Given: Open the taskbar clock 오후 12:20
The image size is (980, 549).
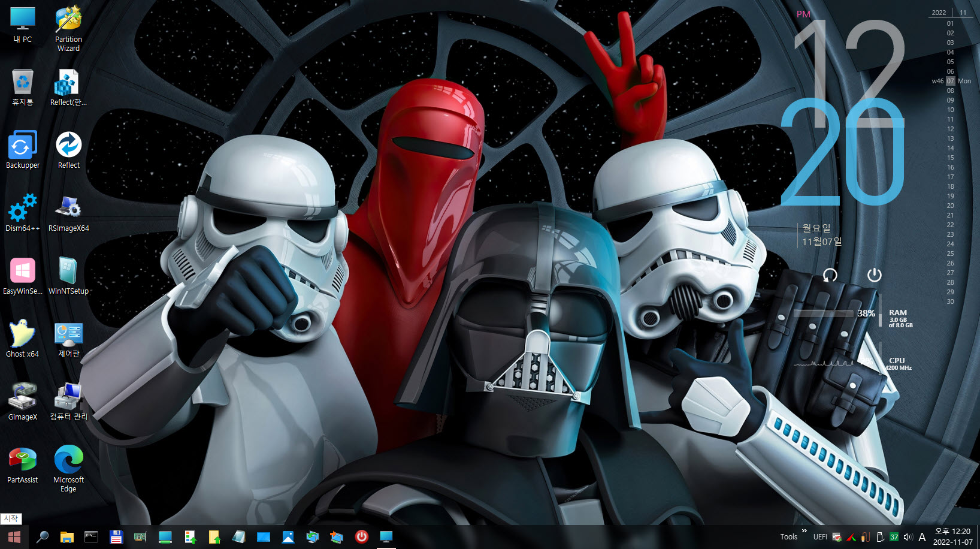Looking at the screenshot, I should 952,537.
